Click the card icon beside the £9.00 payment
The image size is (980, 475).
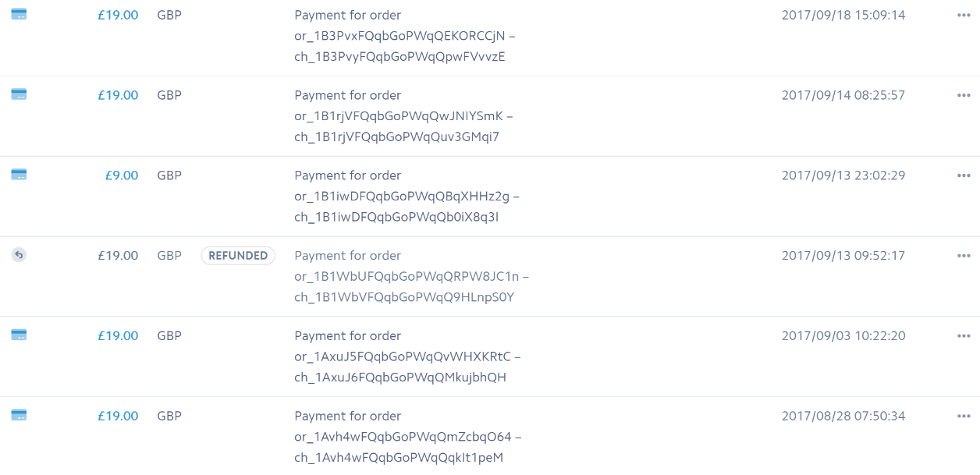(x=19, y=174)
